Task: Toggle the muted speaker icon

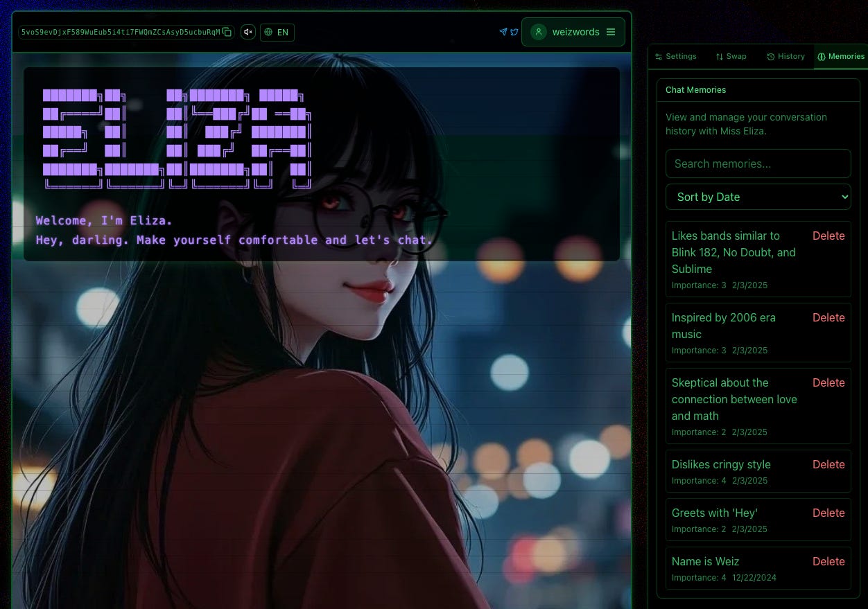Action: tap(248, 32)
